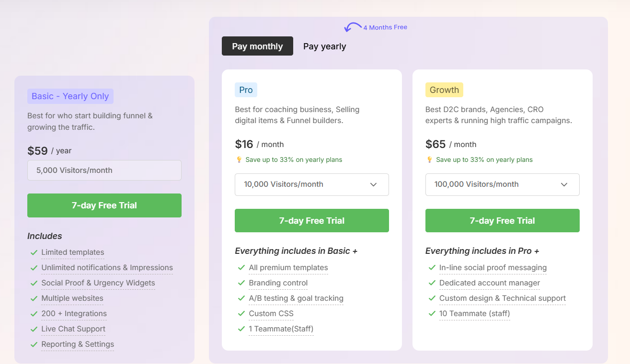Select the Pay monthly option
The image size is (630, 364).
(257, 46)
